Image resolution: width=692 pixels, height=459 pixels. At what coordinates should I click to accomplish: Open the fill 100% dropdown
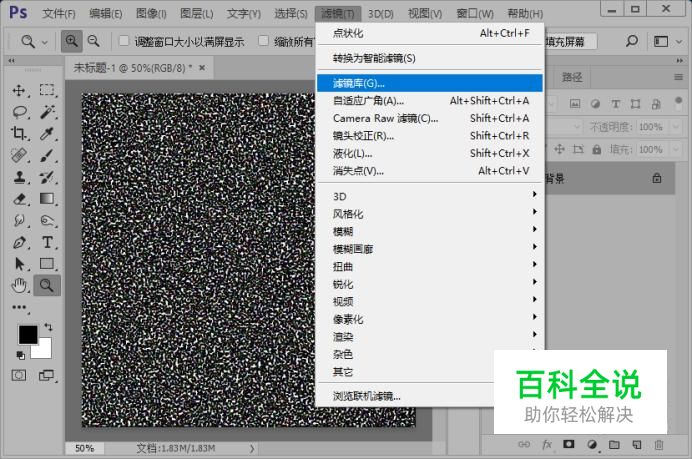(676, 150)
